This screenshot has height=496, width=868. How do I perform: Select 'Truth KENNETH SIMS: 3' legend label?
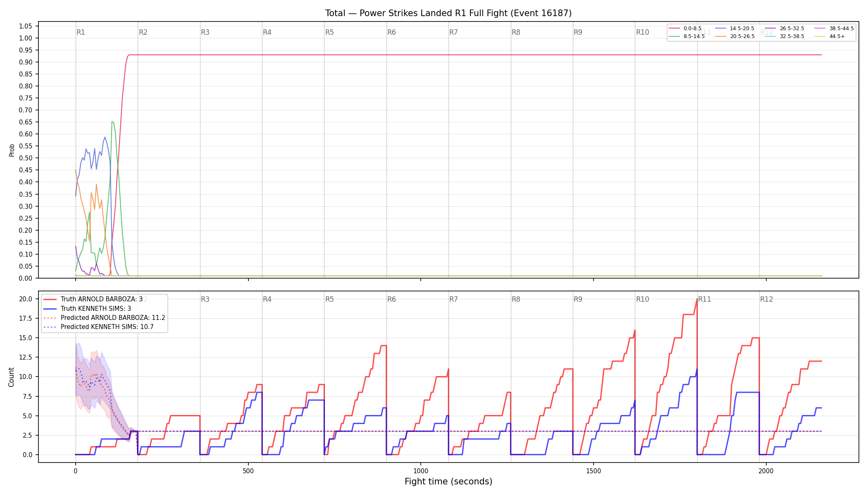click(96, 308)
